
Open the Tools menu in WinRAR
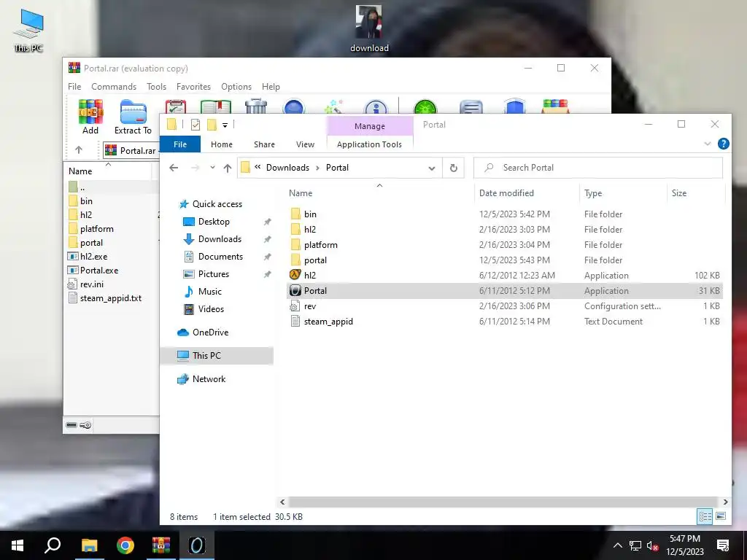[x=156, y=87]
